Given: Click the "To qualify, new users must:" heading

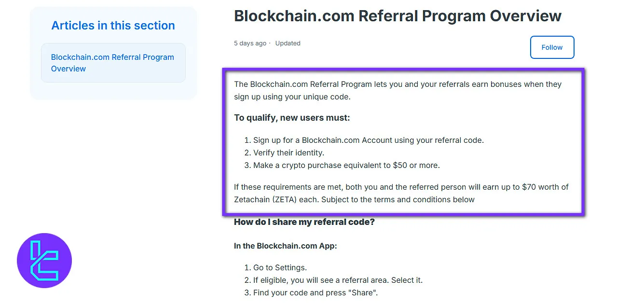Looking at the screenshot, I should tap(292, 118).
